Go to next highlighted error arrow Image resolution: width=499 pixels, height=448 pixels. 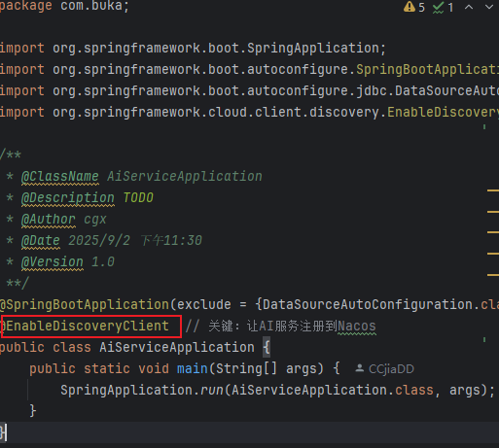489,7
